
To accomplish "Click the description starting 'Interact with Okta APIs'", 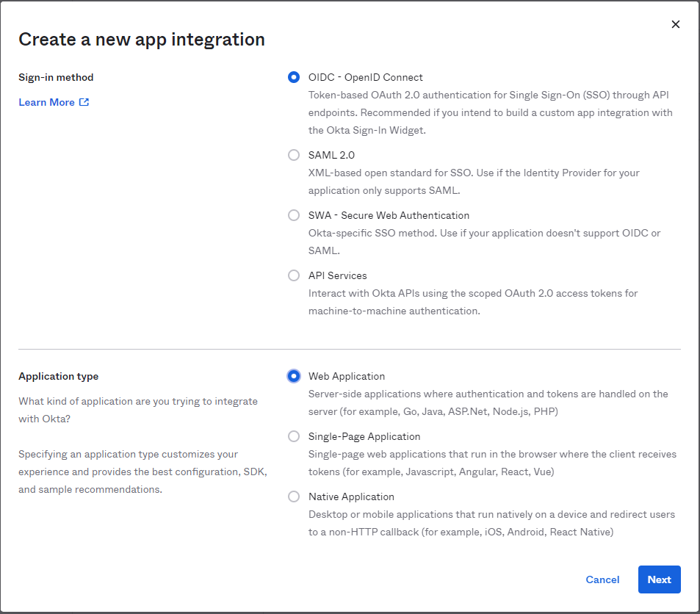I will [473, 302].
